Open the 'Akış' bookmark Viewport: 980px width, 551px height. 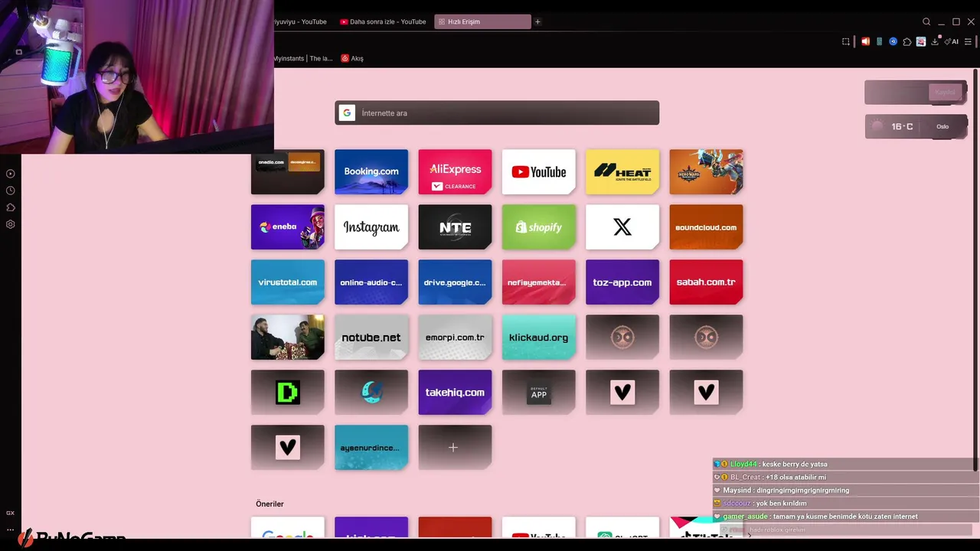click(x=352, y=58)
